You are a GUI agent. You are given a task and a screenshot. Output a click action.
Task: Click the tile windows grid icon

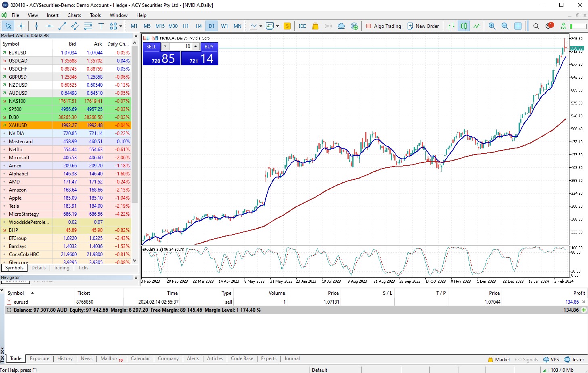(x=518, y=26)
